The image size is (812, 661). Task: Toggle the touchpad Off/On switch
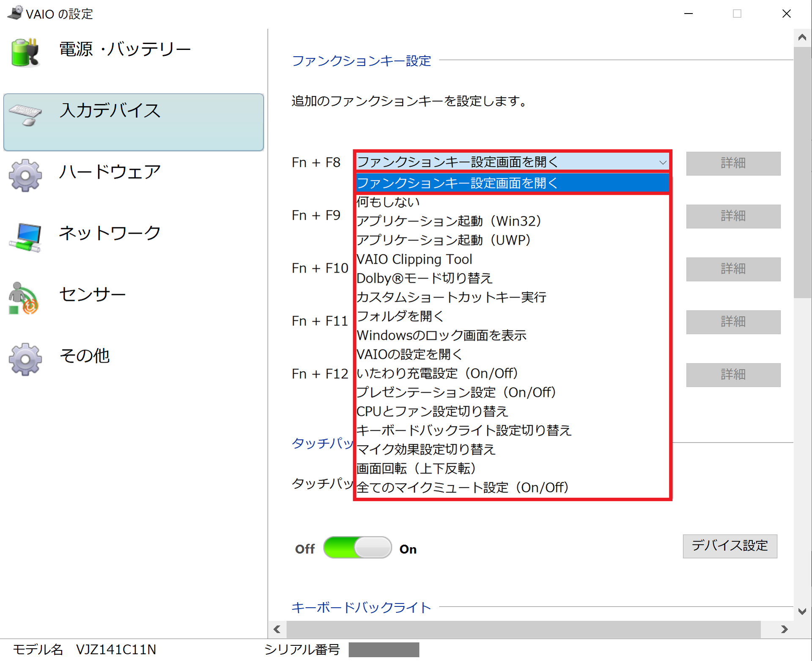(357, 548)
